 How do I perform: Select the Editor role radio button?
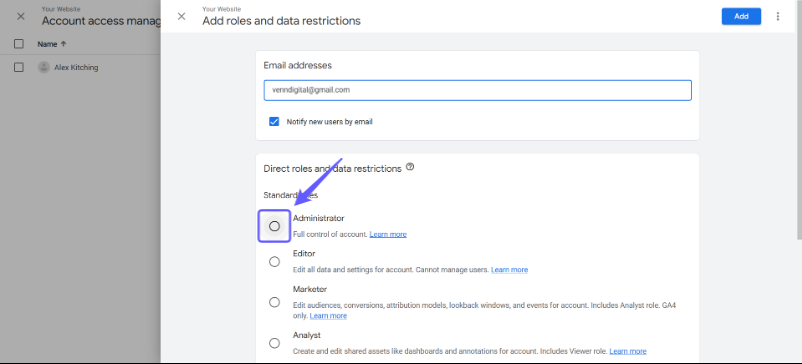point(275,262)
